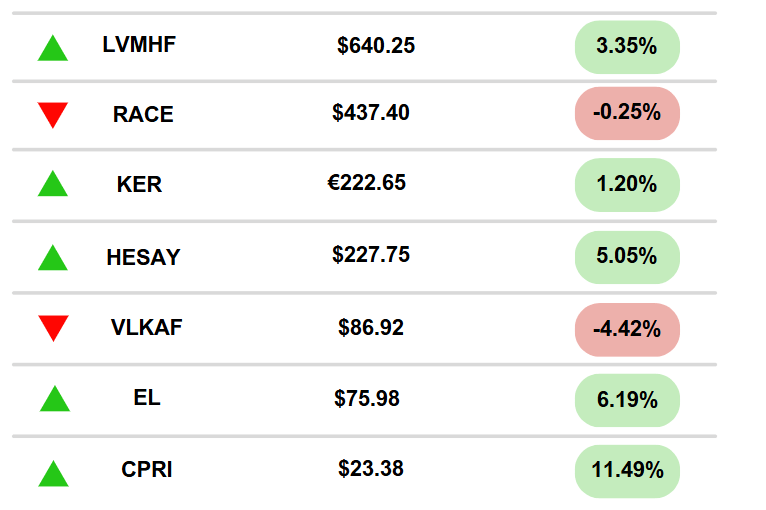The width and height of the screenshot is (766, 510).
Task: Click the 6.19% change badge for EL
Action: click(x=627, y=400)
